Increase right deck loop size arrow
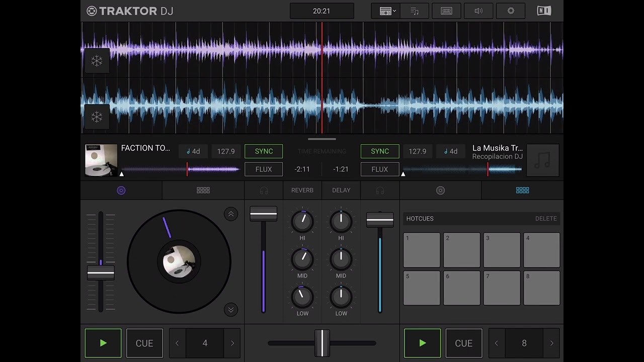 [551, 343]
